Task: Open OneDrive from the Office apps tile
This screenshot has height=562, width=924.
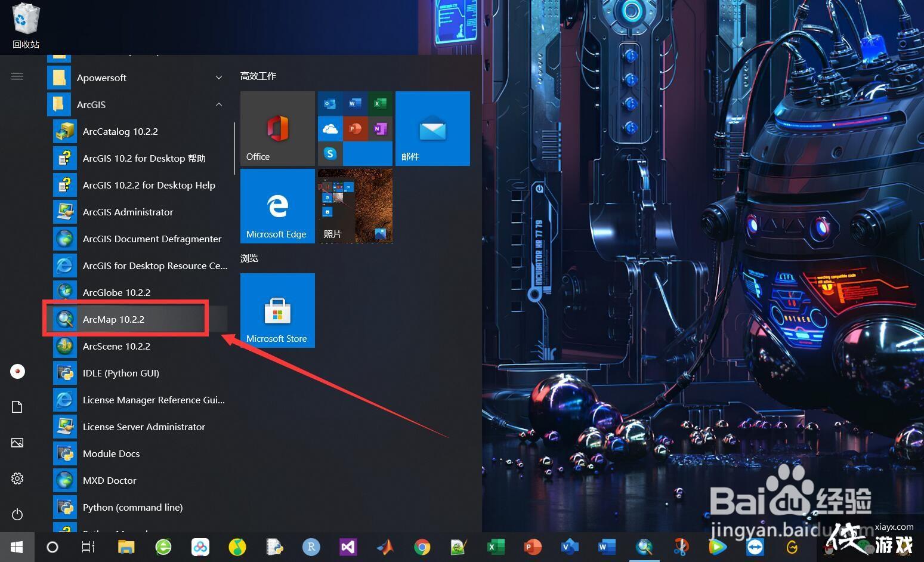Action: point(330,129)
